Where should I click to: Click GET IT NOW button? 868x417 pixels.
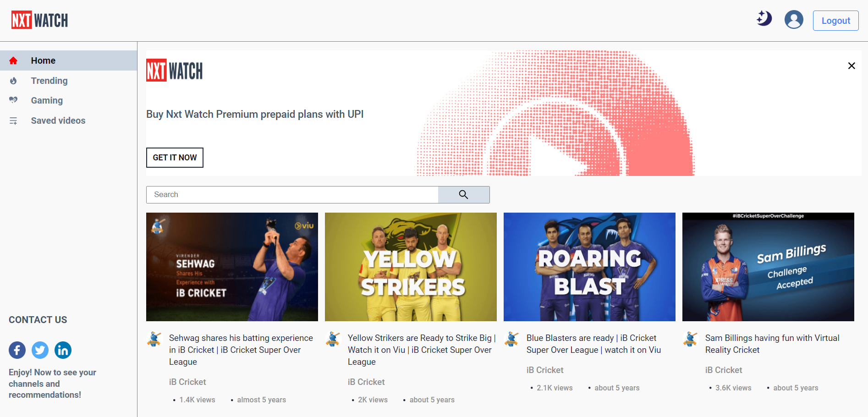(175, 158)
